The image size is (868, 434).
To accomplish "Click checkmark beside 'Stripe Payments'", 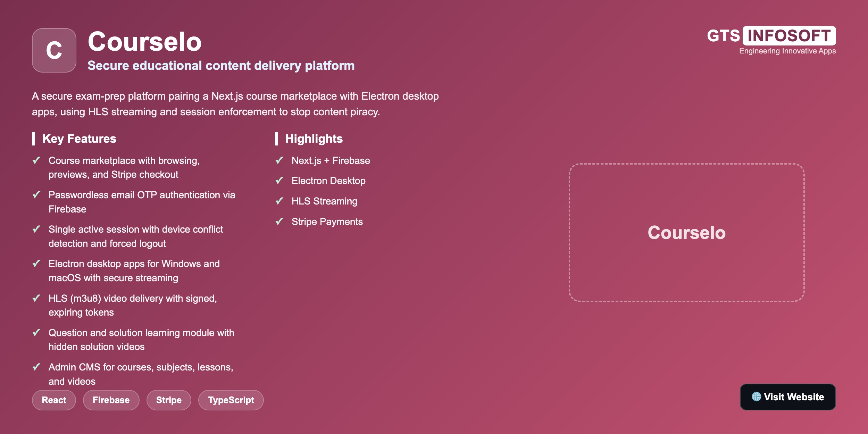I will point(279,222).
